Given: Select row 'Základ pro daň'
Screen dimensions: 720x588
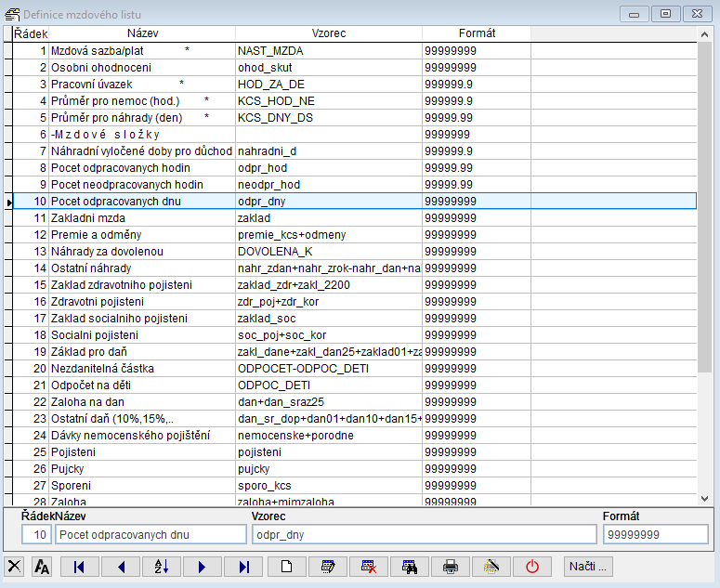Looking at the screenshot, I should click(x=355, y=352).
